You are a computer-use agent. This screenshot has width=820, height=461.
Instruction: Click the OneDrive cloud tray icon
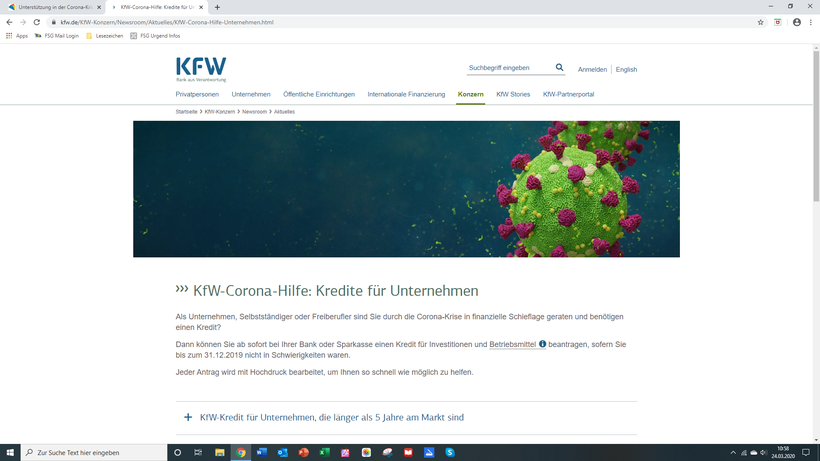point(754,453)
